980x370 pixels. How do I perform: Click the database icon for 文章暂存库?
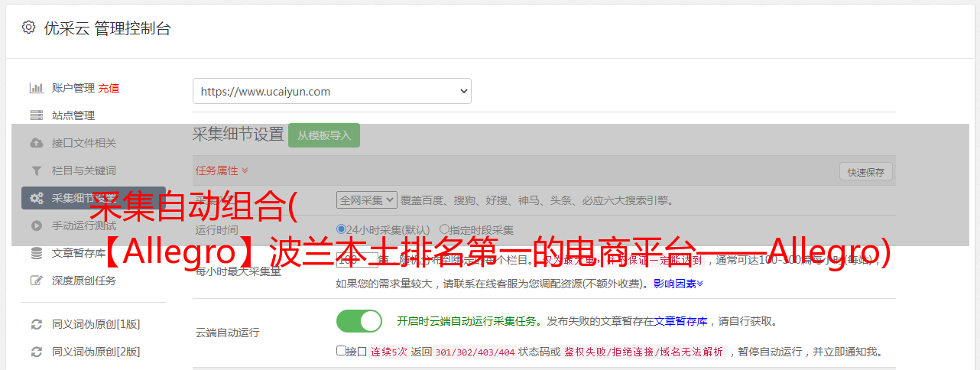pos(36,253)
